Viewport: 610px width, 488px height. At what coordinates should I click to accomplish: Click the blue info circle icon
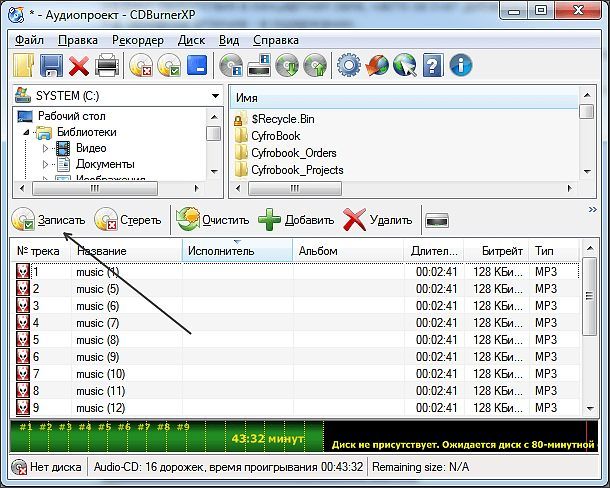tap(461, 65)
